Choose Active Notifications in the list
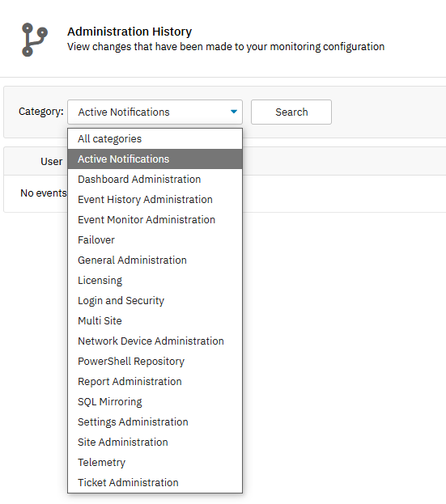This screenshot has height=504, width=446. pos(155,159)
